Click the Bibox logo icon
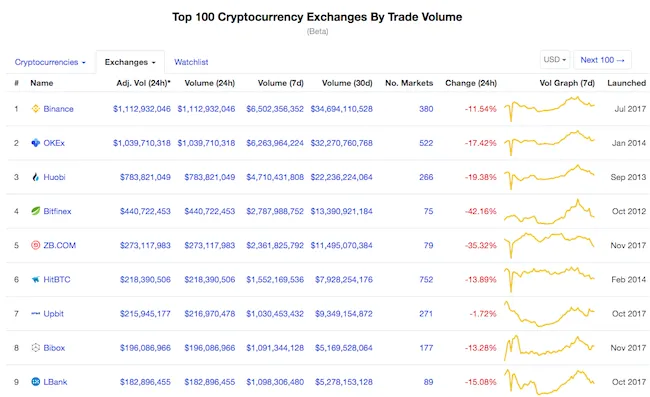650x397 pixels. (36, 348)
